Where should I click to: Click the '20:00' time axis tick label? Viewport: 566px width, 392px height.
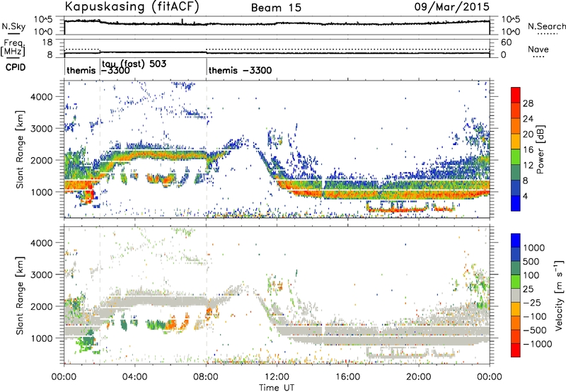point(419,377)
